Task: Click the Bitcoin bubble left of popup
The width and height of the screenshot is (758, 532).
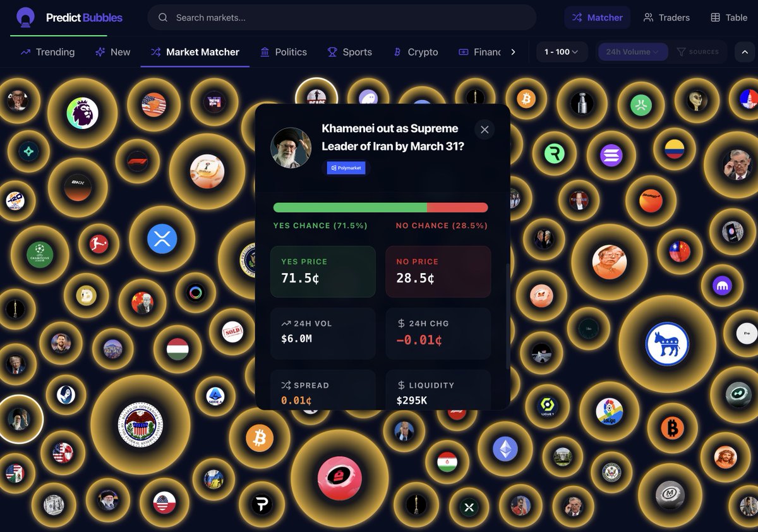Action: [260, 438]
